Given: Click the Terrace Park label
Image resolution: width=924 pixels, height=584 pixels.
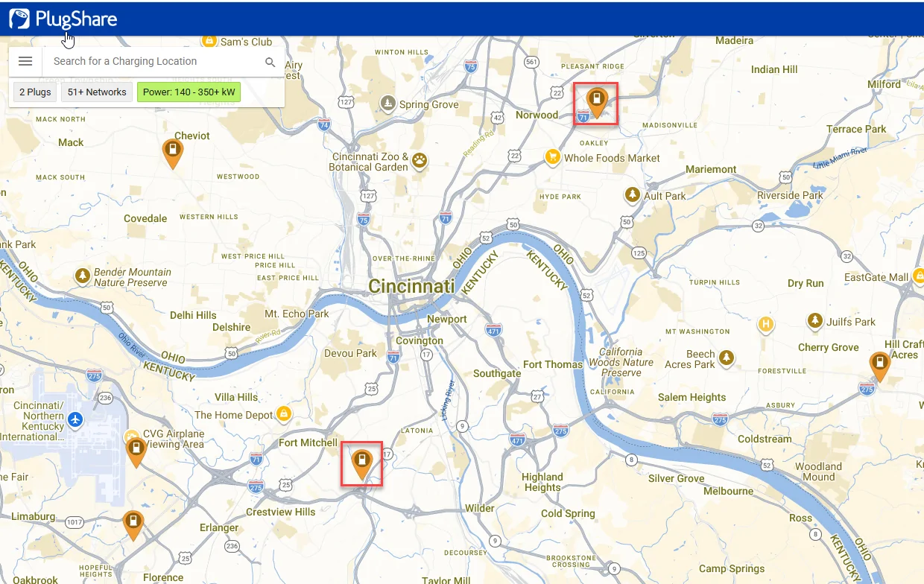Looking at the screenshot, I should coord(856,129).
